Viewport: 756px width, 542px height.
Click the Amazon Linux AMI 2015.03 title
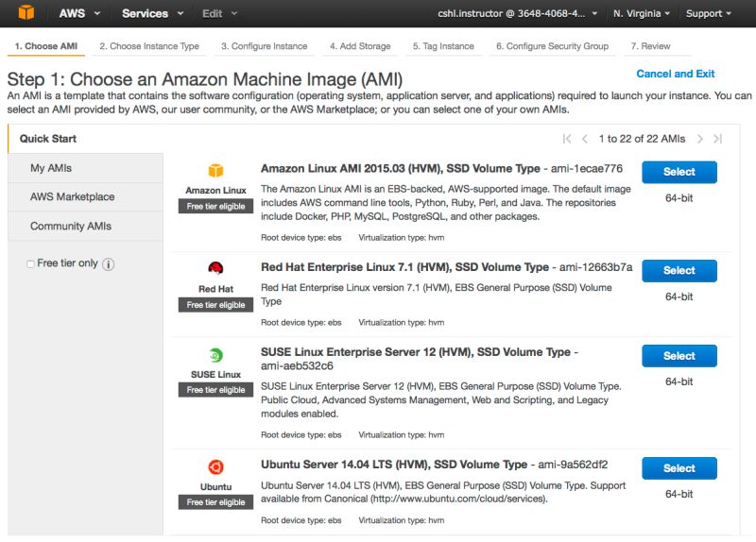click(400, 169)
